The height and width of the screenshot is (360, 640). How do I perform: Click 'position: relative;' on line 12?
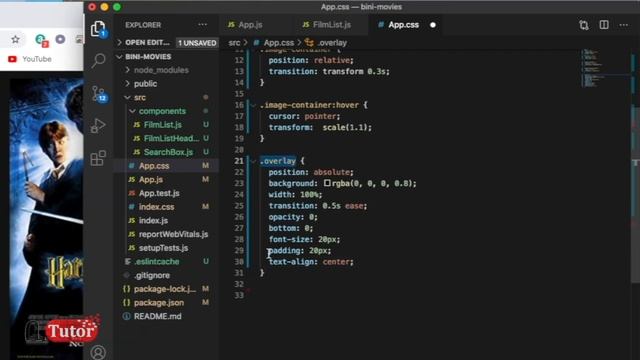point(311,60)
